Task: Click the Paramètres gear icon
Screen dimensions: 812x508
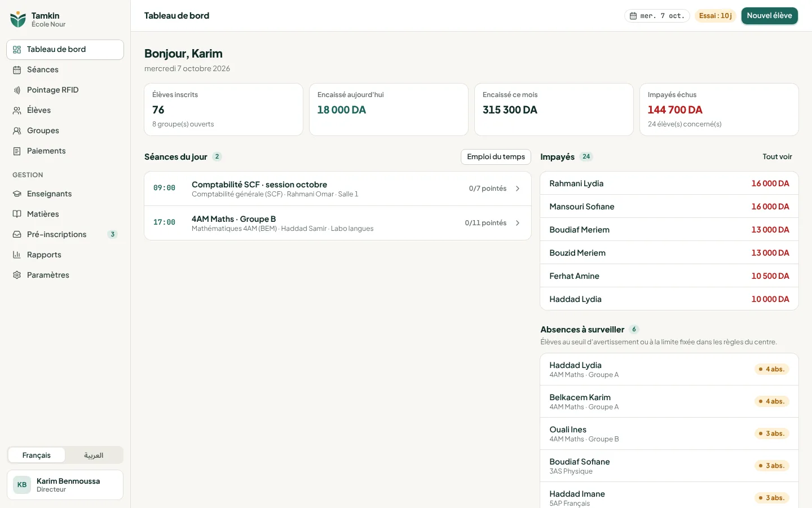Action: 17,275
